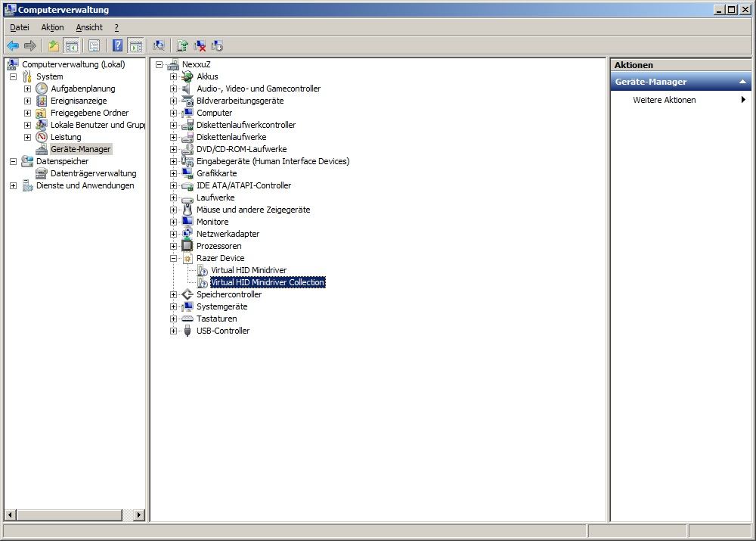Screen dimensions: 756x541
Task: Expand Aufgabenplanung in the console tree
Action: coord(27,89)
